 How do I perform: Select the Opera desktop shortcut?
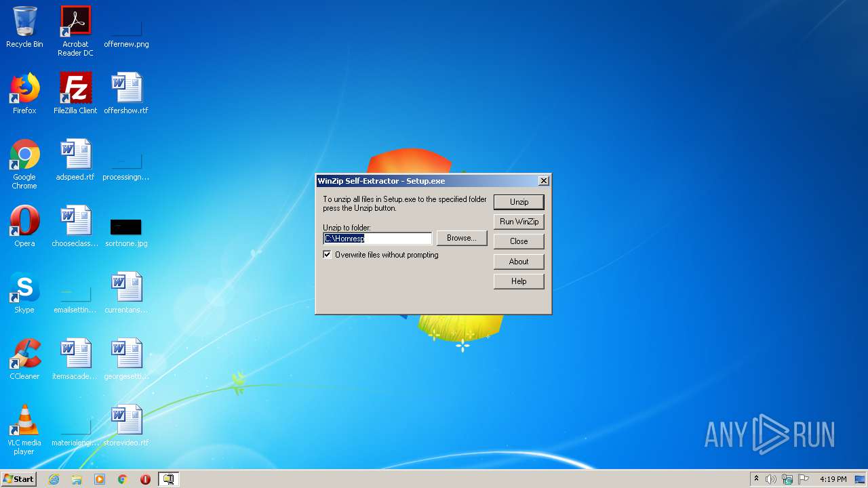click(24, 226)
